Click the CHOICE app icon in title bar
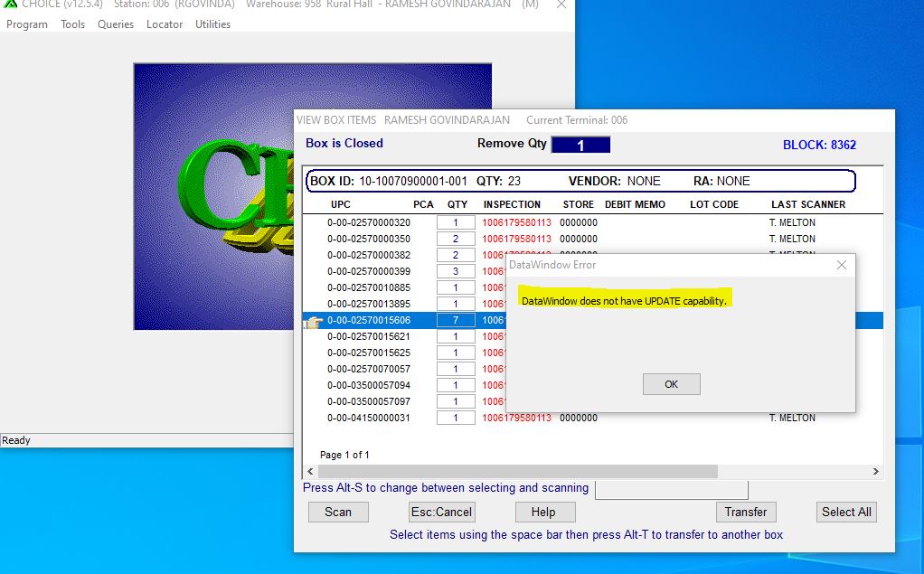This screenshot has height=574, width=924. (10, 5)
